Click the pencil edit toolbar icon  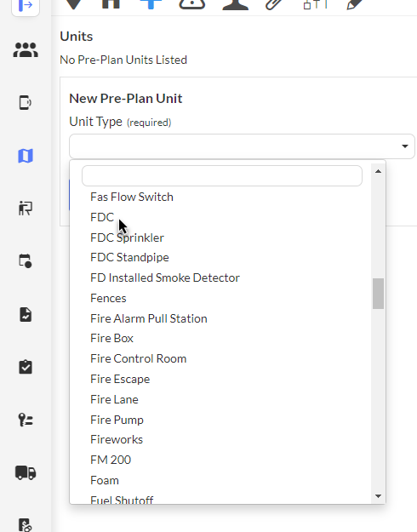pos(355,4)
